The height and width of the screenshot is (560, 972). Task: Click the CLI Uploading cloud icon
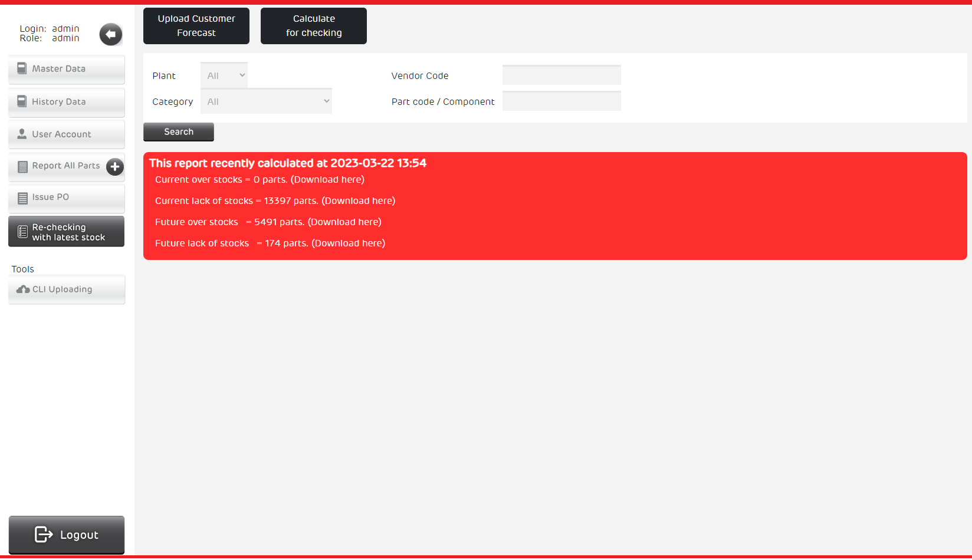point(23,289)
